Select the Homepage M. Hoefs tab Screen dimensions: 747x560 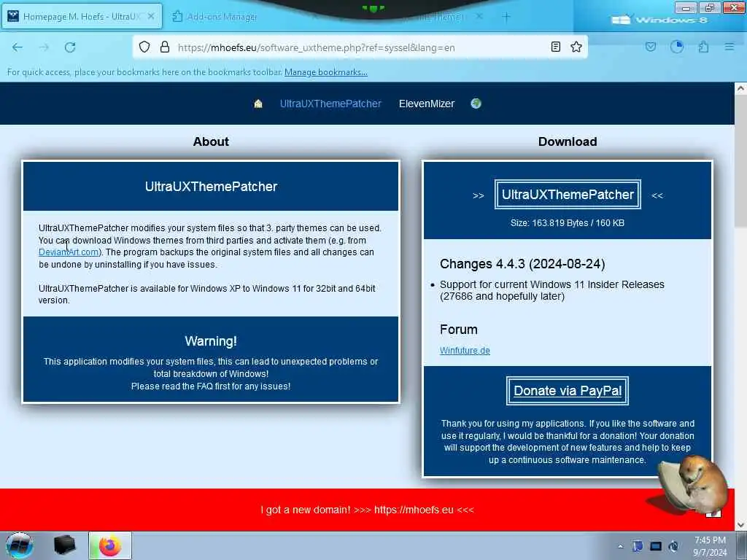[x=82, y=16]
